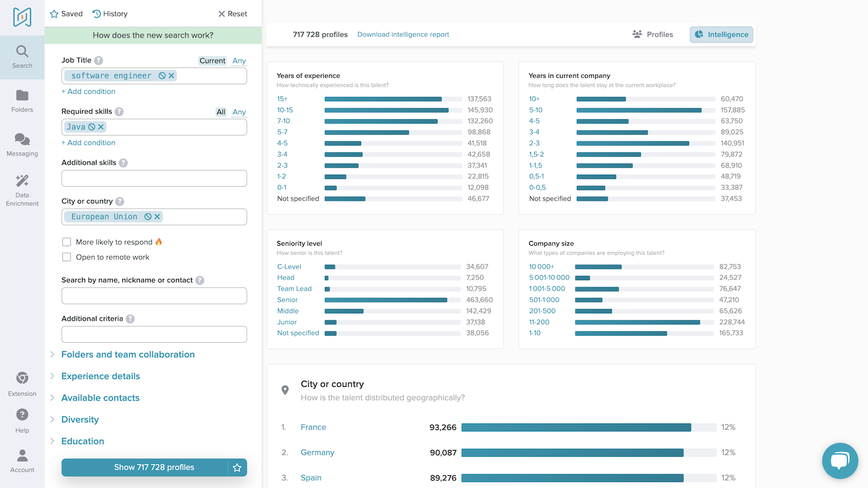Remove the Java skill tag
Viewport: 868px width, 488px height.
pyautogui.click(x=101, y=127)
